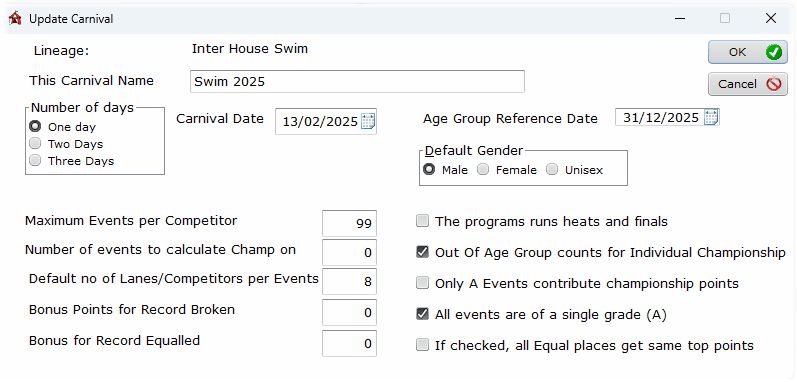Screen dimensions: 797x382
Task: Click the Lineage: label
Action: pos(62,51)
